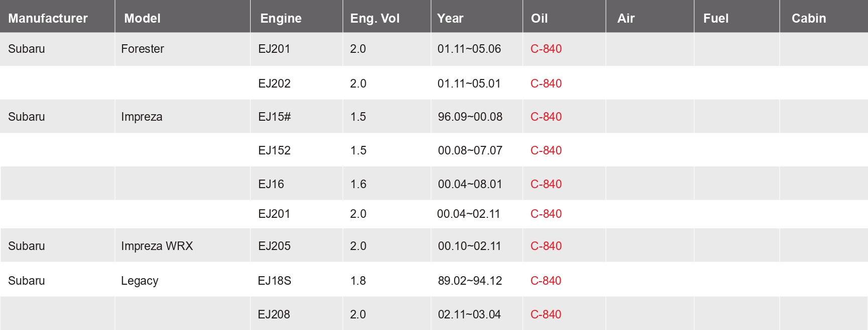Open the C-840 link for Impreza WRX EJ205
Image resolution: width=868 pixels, height=330 pixels.
(x=546, y=246)
